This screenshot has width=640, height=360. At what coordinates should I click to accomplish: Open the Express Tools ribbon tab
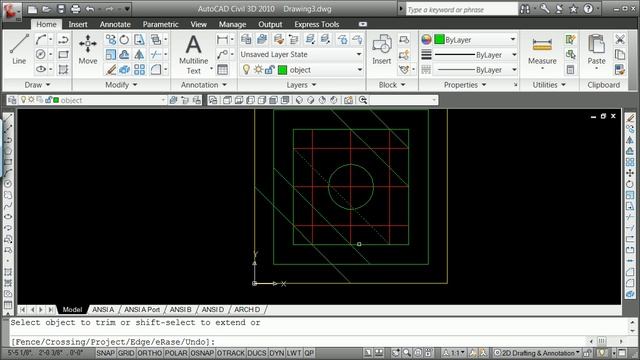tap(317, 24)
